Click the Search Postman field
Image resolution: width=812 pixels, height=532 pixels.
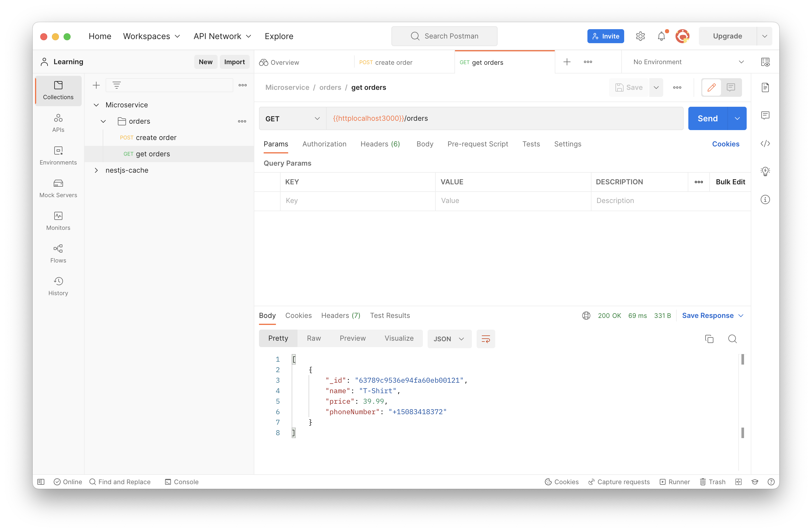click(x=444, y=36)
